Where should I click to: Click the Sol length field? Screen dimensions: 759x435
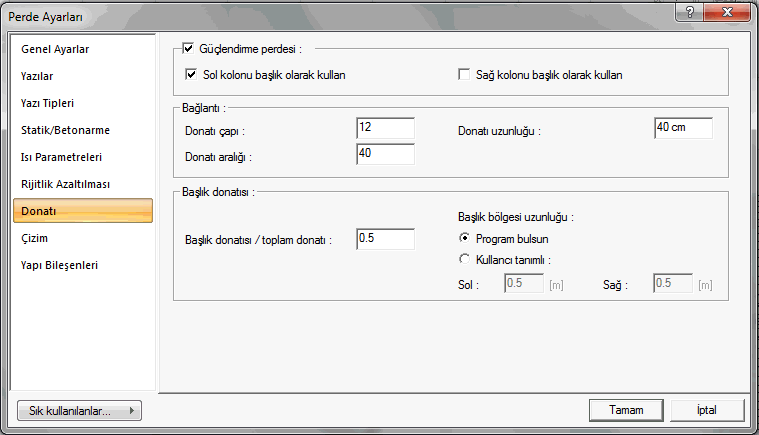[x=524, y=283]
